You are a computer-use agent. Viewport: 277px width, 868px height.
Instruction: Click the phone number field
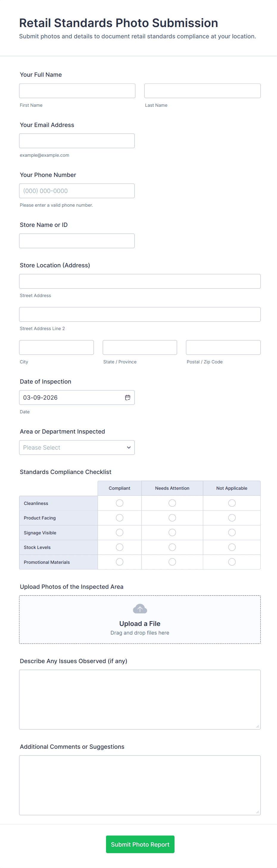point(77,191)
